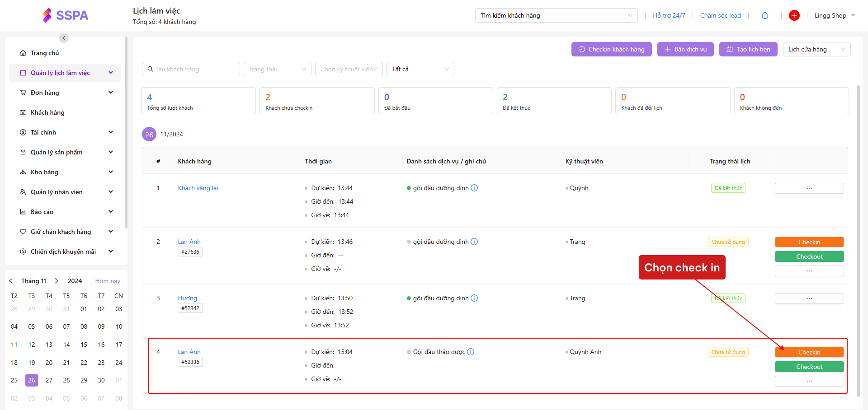Open the Khách vãng lai customer link

(x=198, y=188)
